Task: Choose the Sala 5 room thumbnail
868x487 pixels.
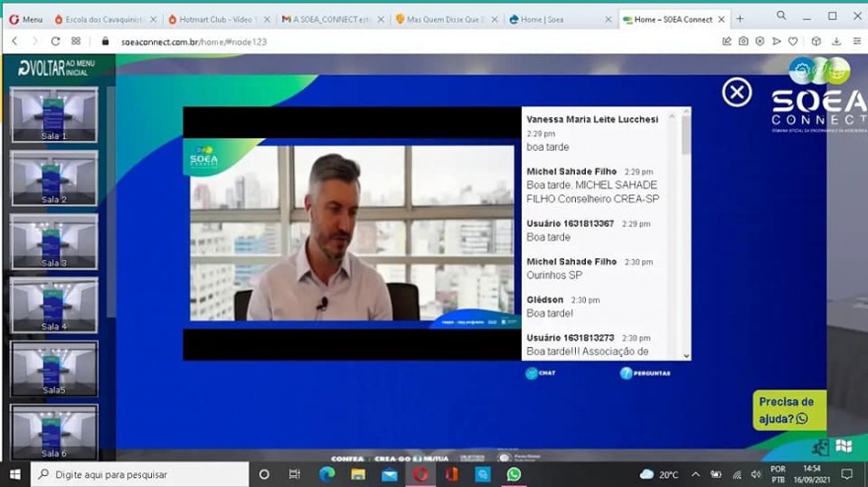Action: [x=54, y=369]
